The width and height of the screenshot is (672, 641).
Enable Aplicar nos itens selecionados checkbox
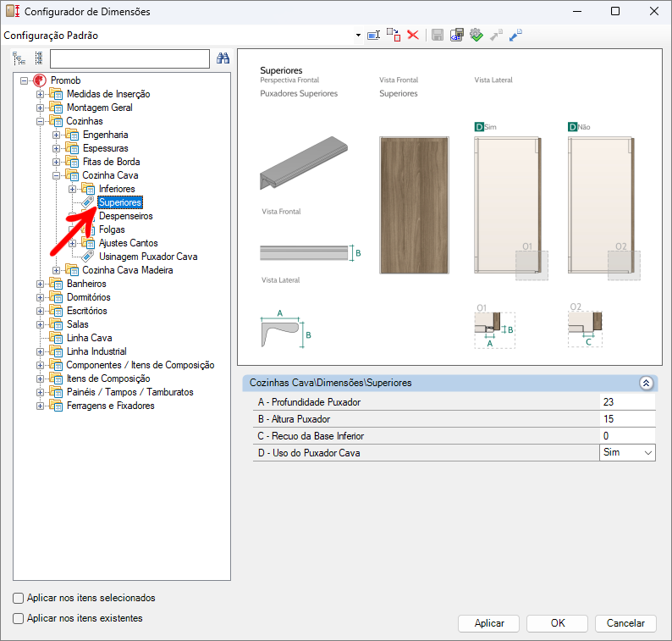pyautogui.click(x=19, y=598)
